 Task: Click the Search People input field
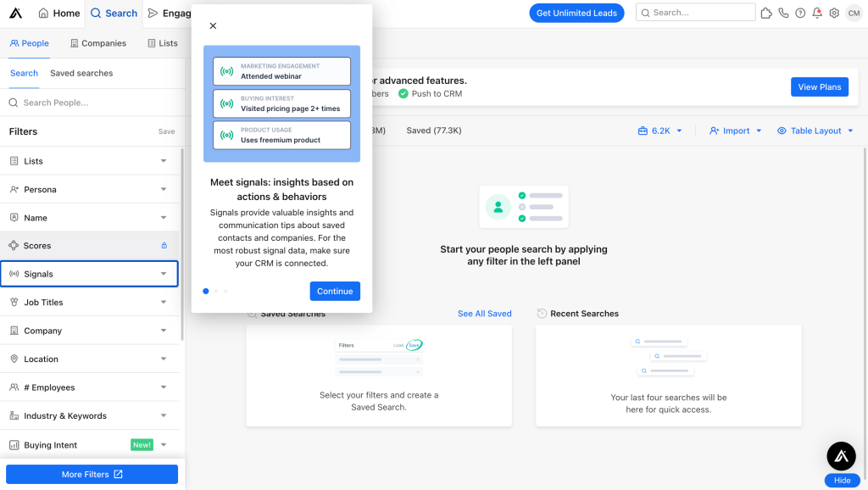pyautogui.click(x=92, y=103)
